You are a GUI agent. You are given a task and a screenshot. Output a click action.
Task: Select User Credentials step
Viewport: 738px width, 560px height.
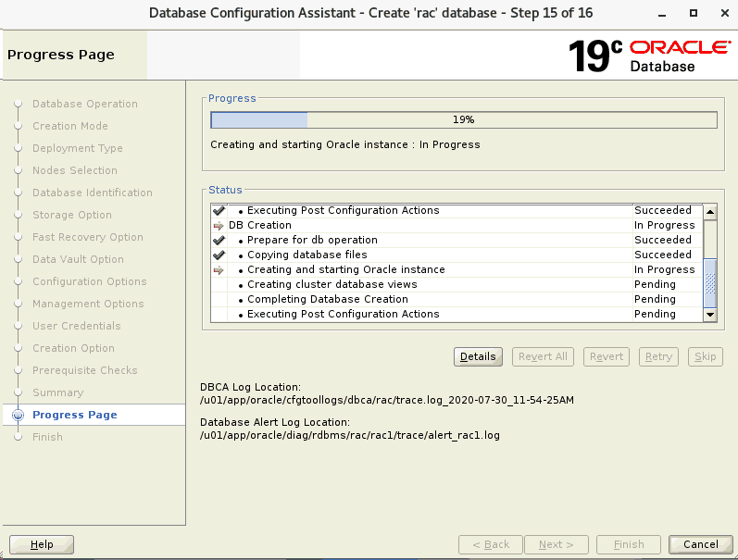[77, 326]
